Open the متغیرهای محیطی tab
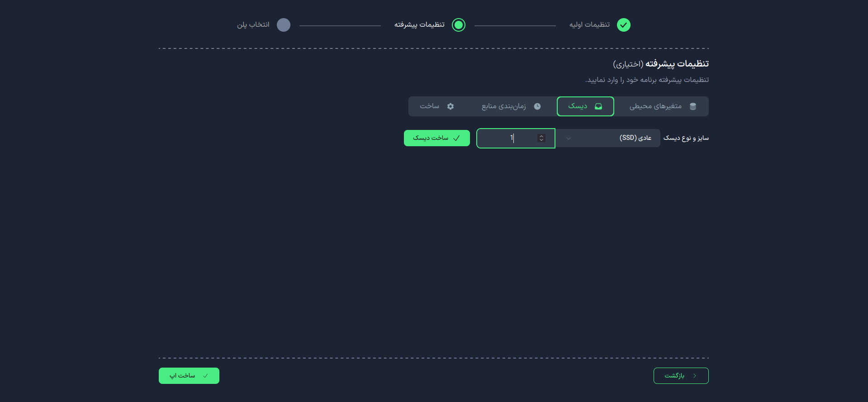Image resolution: width=868 pixels, height=402 pixels. [662, 106]
